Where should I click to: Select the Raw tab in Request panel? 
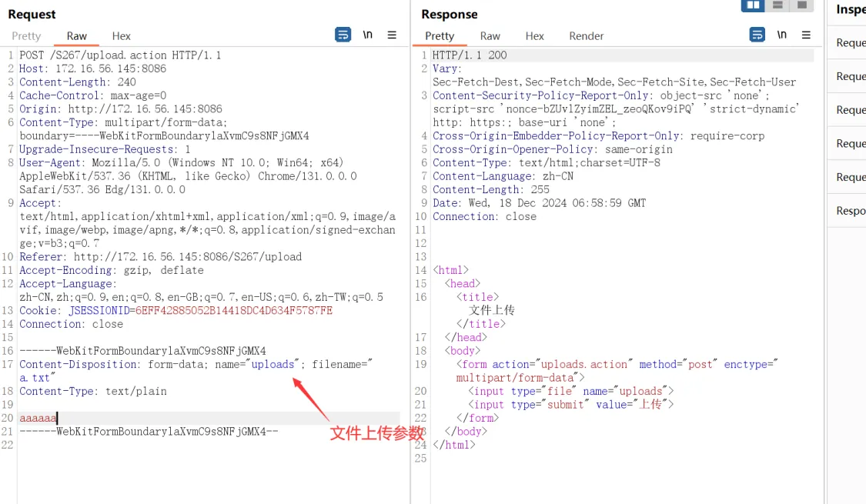77,36
